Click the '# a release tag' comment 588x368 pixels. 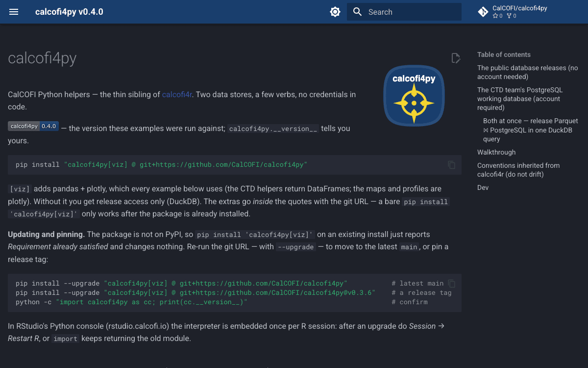coord(421,292)
